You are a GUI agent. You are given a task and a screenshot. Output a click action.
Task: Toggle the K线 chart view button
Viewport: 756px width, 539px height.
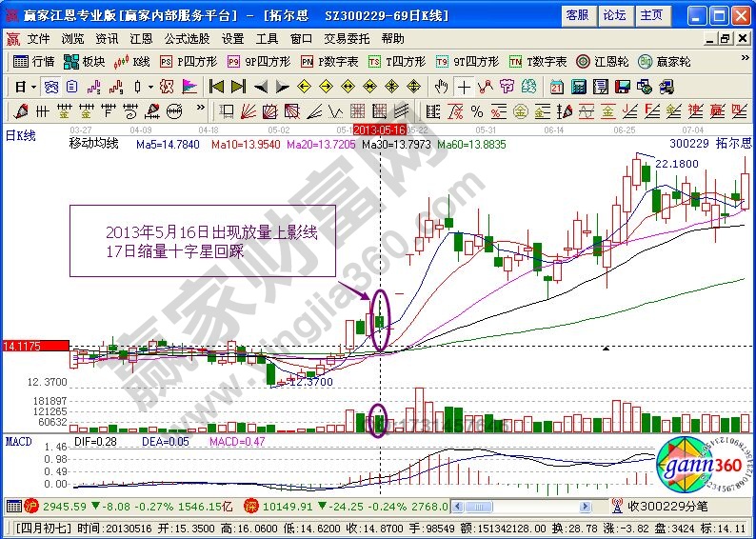(x=132, y=61)
